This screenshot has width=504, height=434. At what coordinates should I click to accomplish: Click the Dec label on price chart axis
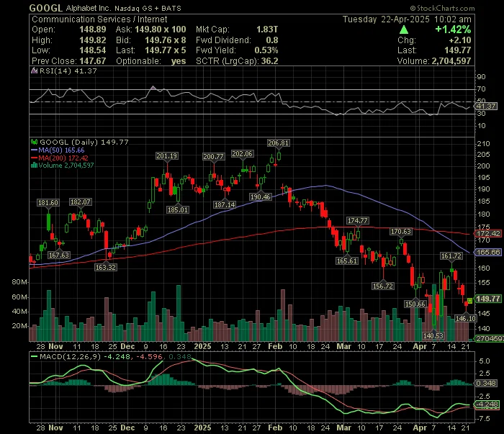click(x=127, y=347)
